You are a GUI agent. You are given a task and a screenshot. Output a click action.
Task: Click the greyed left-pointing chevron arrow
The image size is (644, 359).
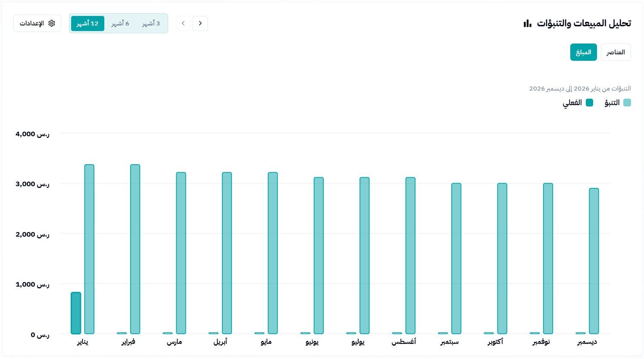click(183, 23)
